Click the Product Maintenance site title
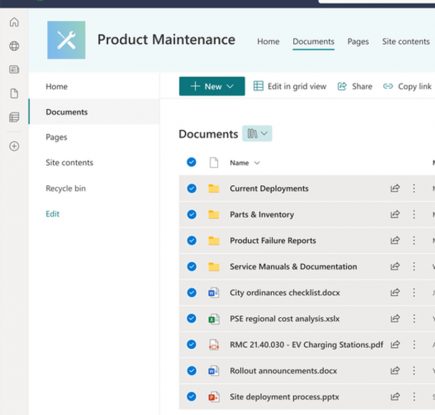The height and width of the screenshot is (415, 435). pyautogui.click(x=166, y=40)
